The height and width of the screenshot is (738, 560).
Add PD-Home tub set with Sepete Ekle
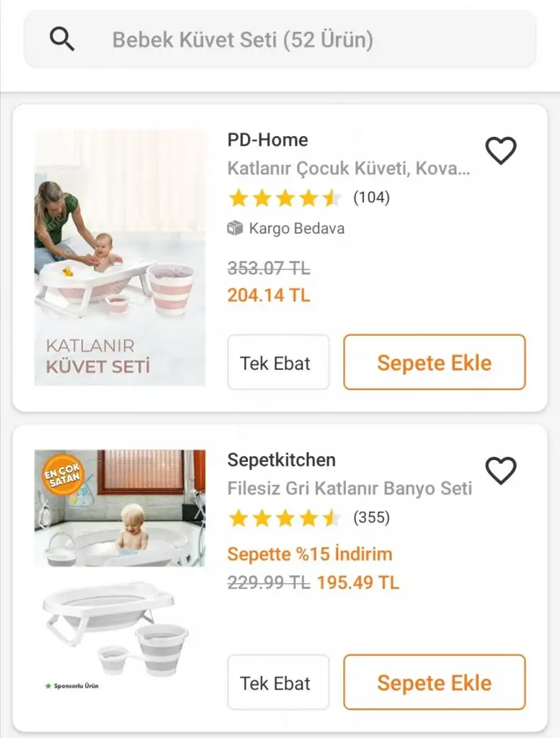coord(435,362)
